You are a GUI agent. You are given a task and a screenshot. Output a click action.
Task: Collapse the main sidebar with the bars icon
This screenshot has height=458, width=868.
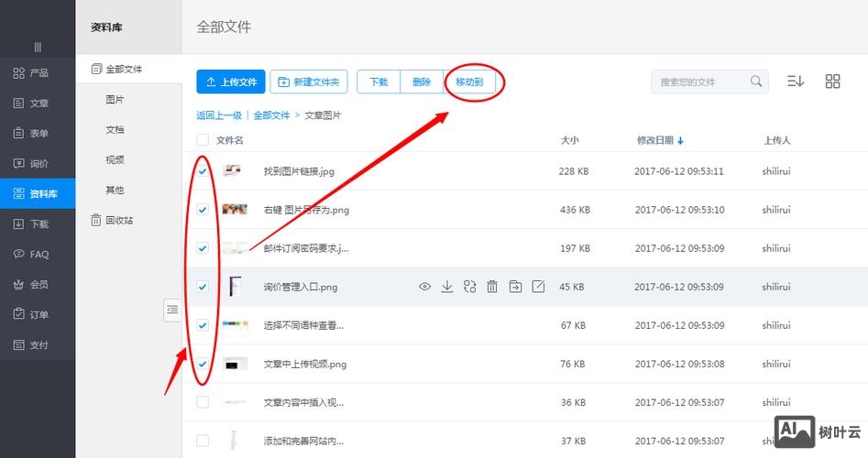[38, 47]
